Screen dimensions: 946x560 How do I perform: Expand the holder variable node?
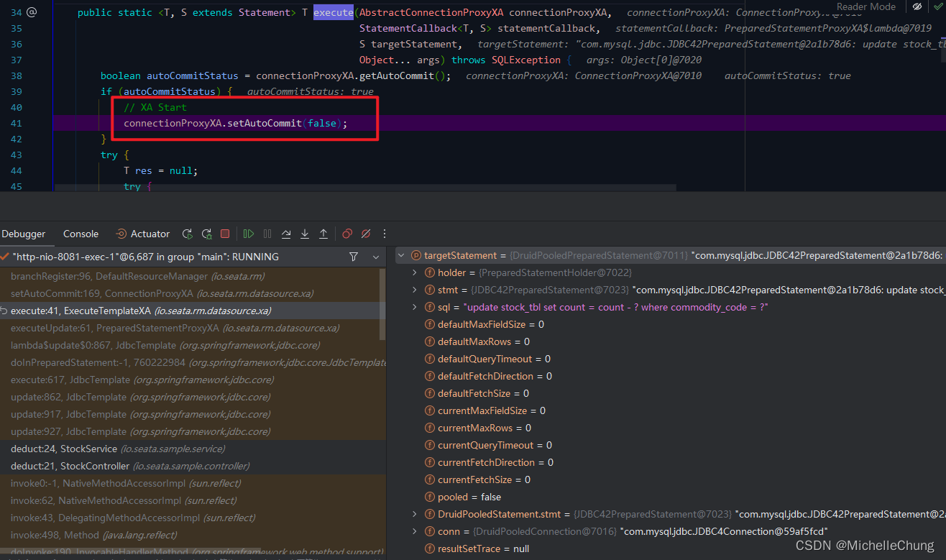click(415, 272)
